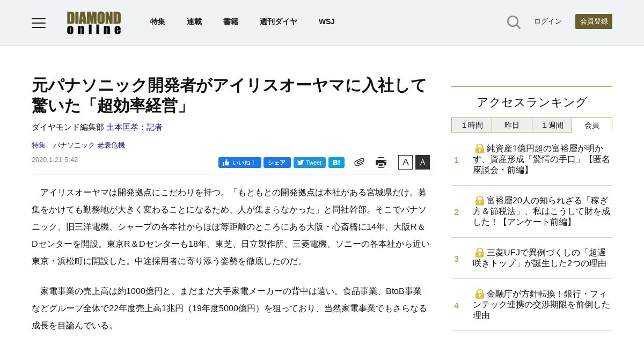This screenshot has width=644, height=338.
Task: Switch ranking to the 会員 tab
Action: point(592,125)
